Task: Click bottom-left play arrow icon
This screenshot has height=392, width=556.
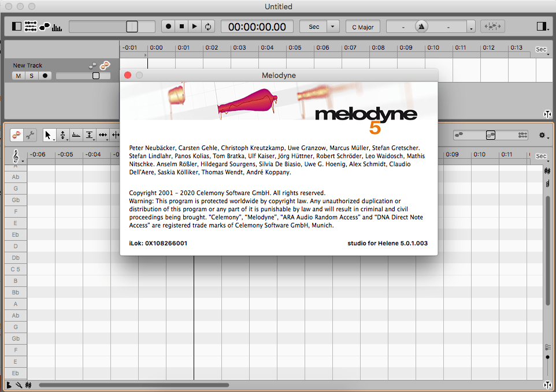Action: (9, 385)
